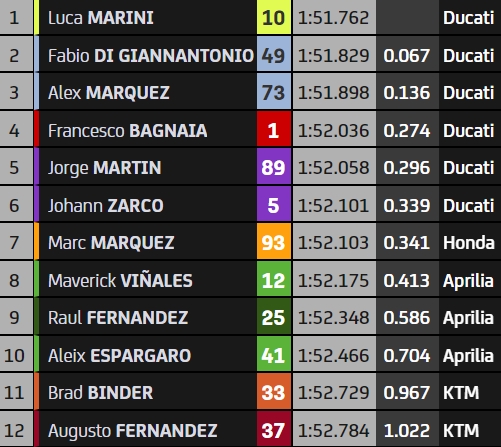Click gap value 0.067
Viewport: 501px width, 447px height.
click(406, 55)
